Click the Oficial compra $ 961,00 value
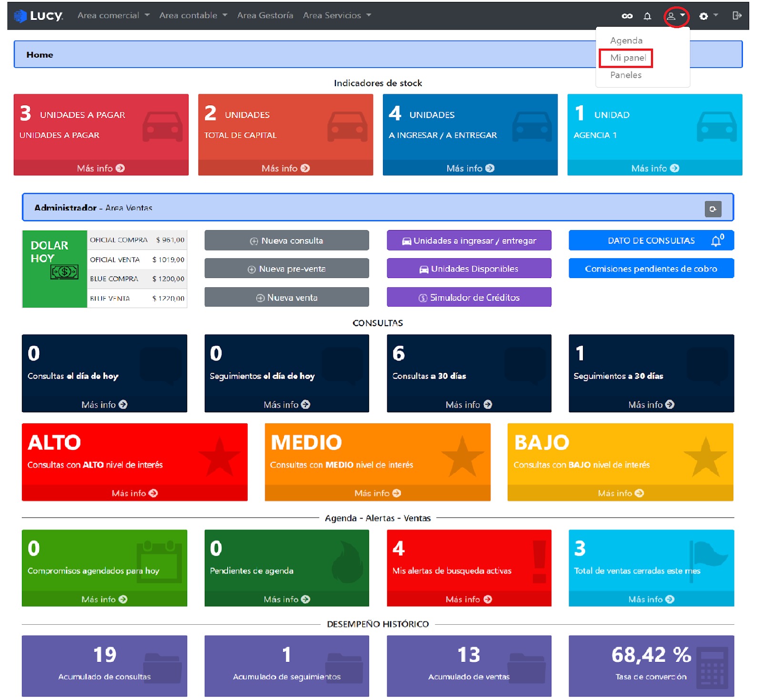Viewport: 762px width, 700px height. pos(170,240)
